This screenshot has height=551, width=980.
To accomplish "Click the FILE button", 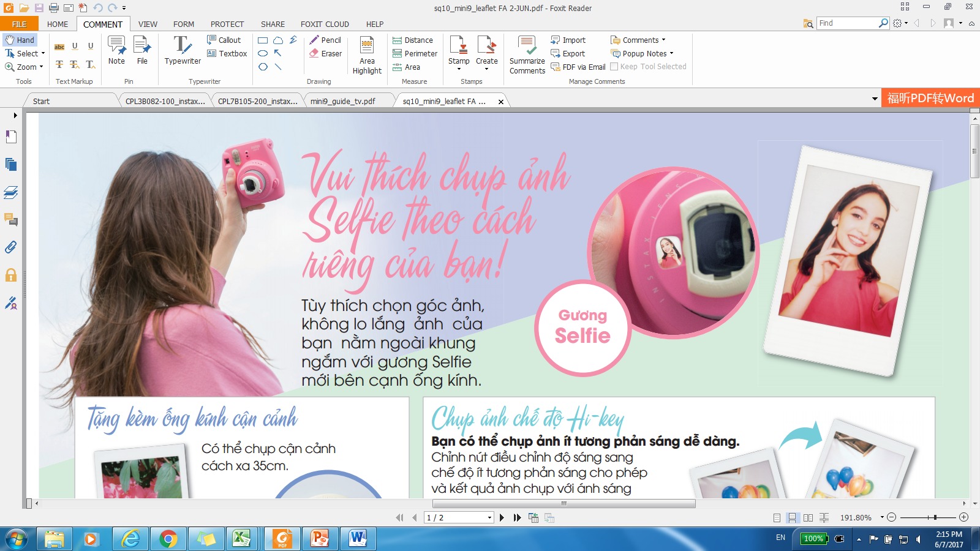I will pyautogui.click(x=19, y=24).
